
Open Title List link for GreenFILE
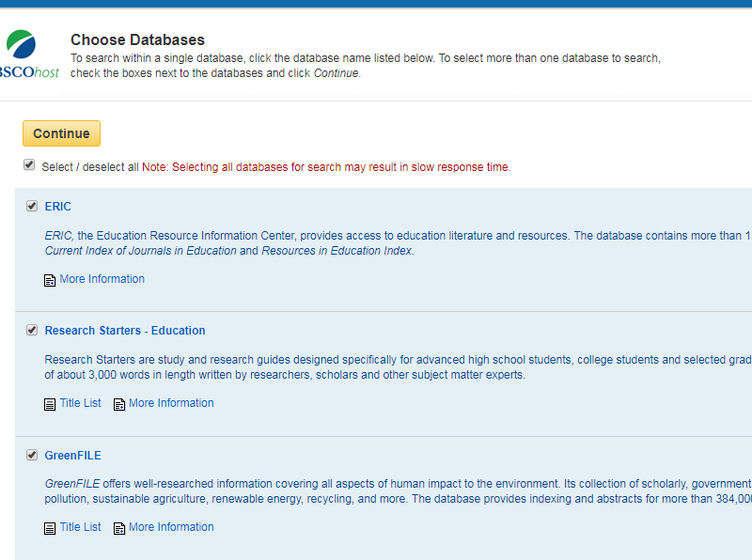81,527
